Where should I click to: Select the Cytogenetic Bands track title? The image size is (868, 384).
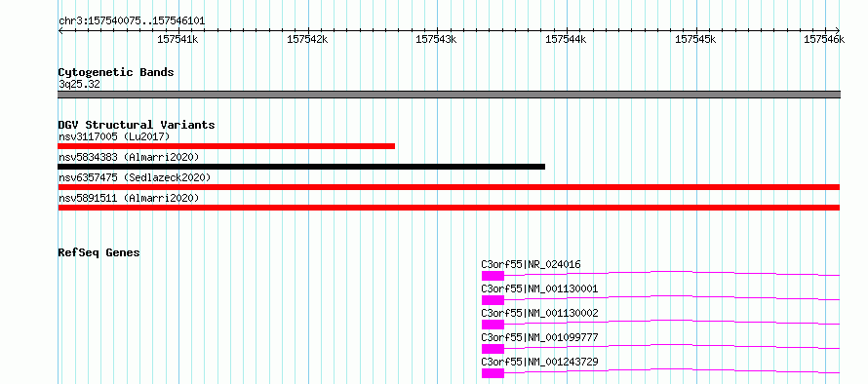(116, 72)
